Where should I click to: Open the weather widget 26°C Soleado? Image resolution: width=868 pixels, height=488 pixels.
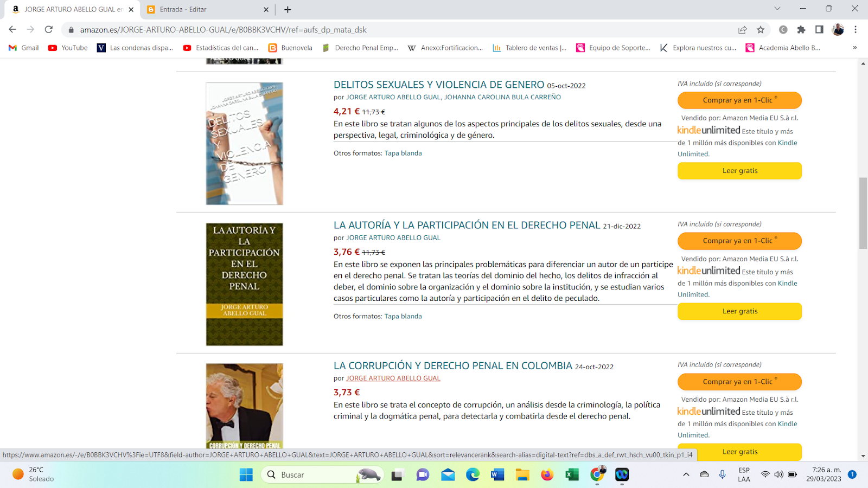pyautogui.click(x=34, y=474)
